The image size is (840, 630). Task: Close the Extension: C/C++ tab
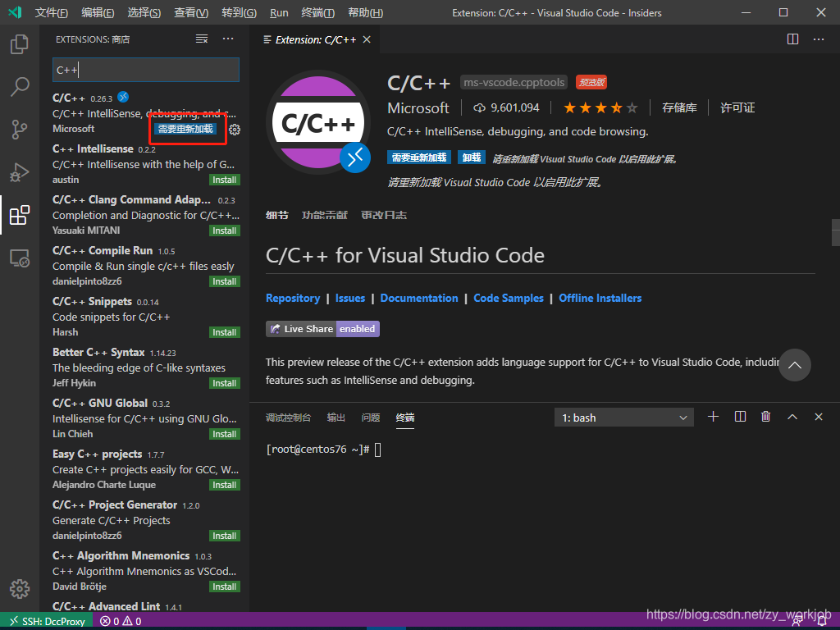tap(367, 39)
